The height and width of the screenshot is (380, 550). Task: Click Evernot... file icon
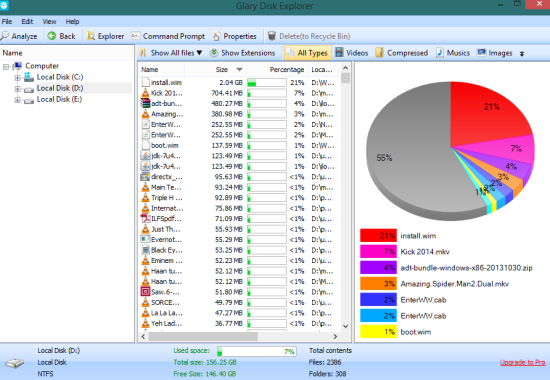point(145,239)
